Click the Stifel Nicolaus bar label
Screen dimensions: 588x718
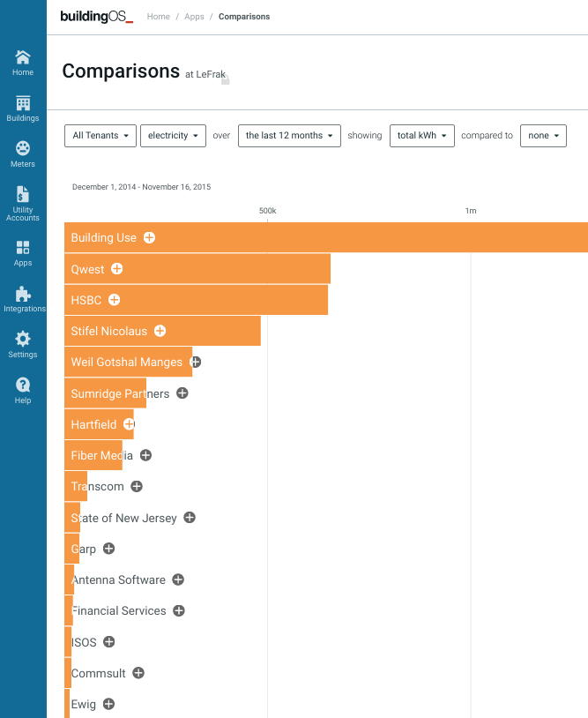pyautogui.click(x=109, y=331)
